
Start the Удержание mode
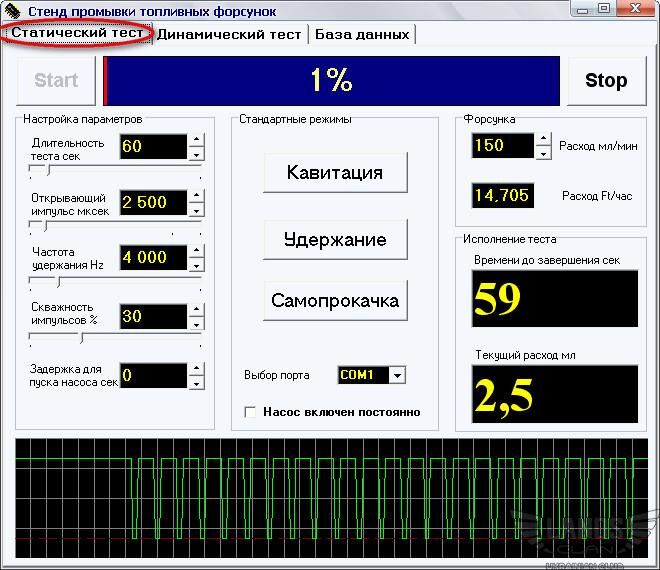(335, 240)
